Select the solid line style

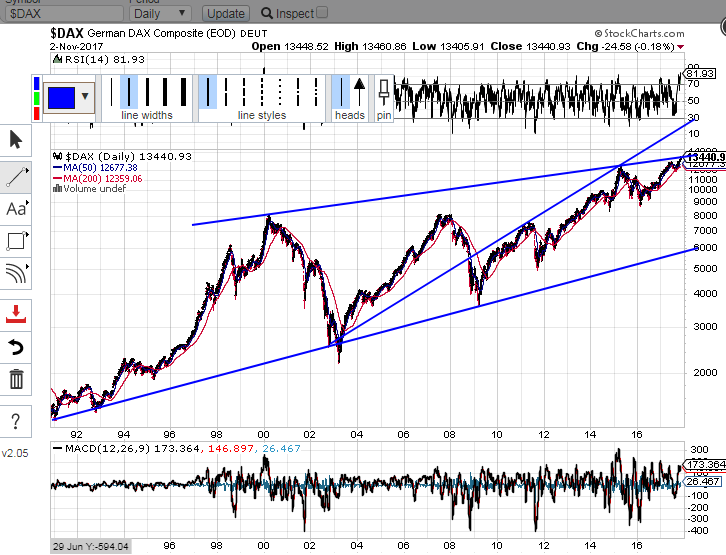coord(208,92)
